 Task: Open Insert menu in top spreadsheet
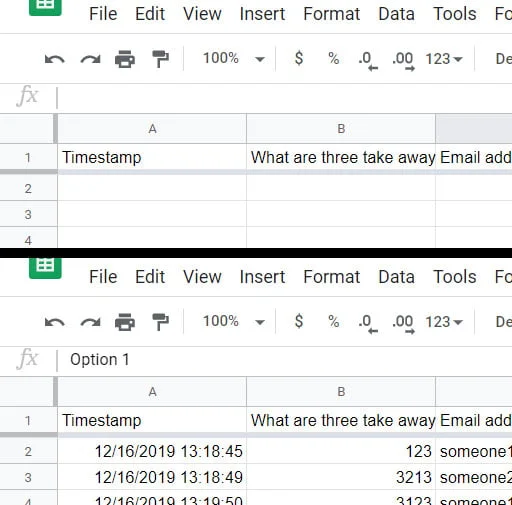(262, 14)
